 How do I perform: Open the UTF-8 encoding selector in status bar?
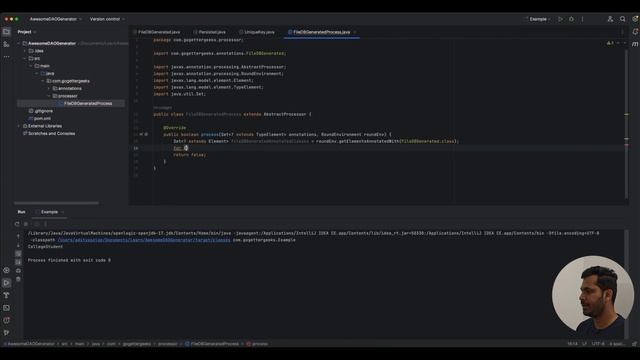pyautogui.click(x=598, y=344)
